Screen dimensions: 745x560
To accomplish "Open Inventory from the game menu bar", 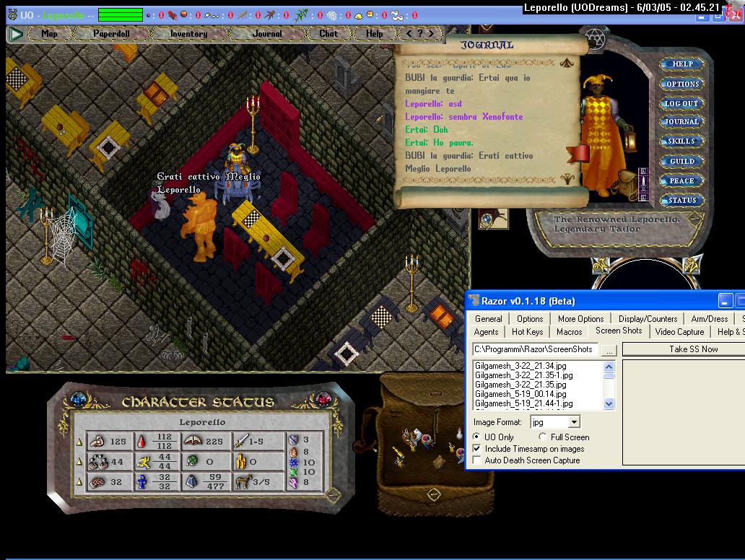I will tap(188, 34).
